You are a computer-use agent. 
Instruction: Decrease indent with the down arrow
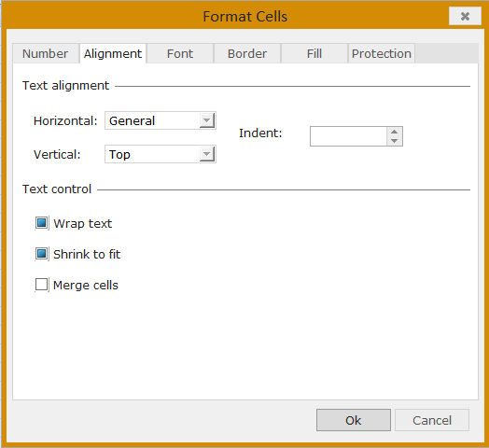tap(394, 141)
